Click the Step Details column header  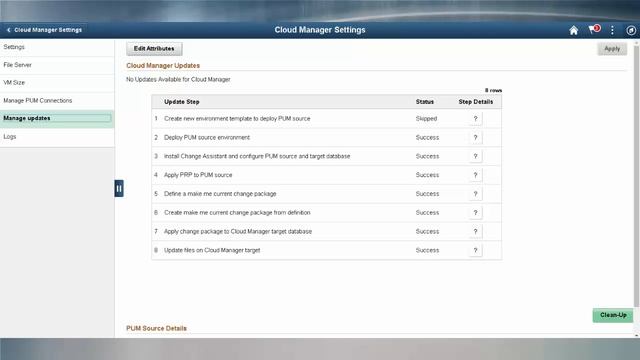[476, 102]
